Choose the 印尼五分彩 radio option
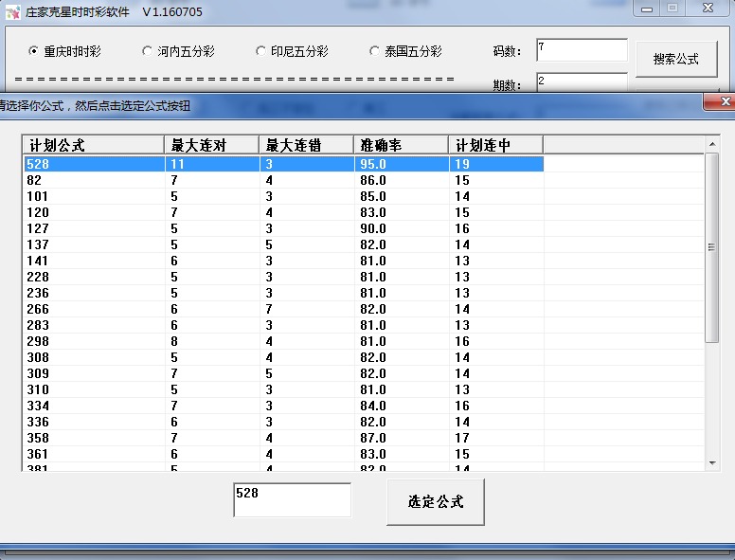The height and width of the screenshot is (560, 735). tap(260, 51)
